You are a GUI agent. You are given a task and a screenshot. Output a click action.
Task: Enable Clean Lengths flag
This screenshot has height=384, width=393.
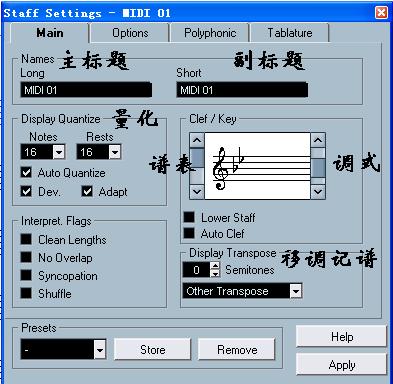[26, 239]
